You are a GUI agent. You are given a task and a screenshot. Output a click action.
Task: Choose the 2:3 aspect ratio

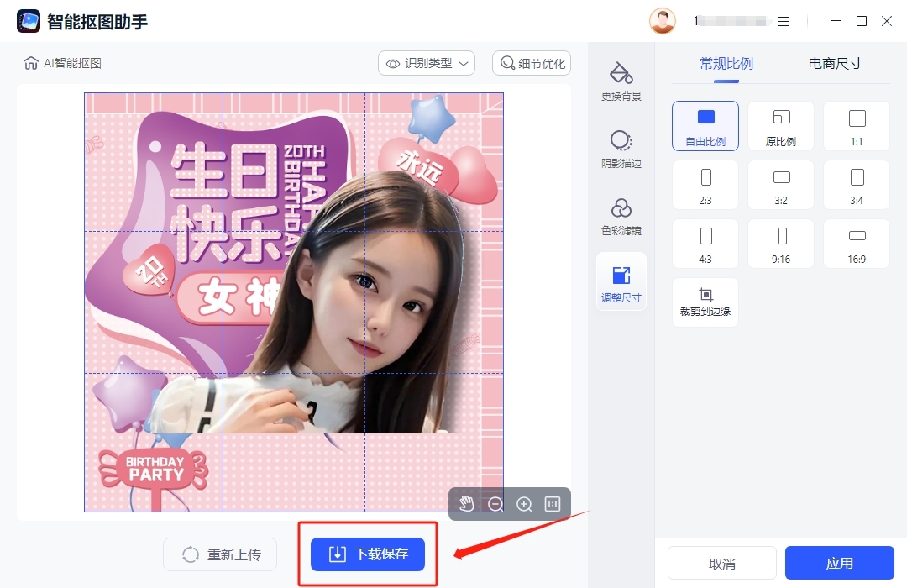[x=705, y=185]
